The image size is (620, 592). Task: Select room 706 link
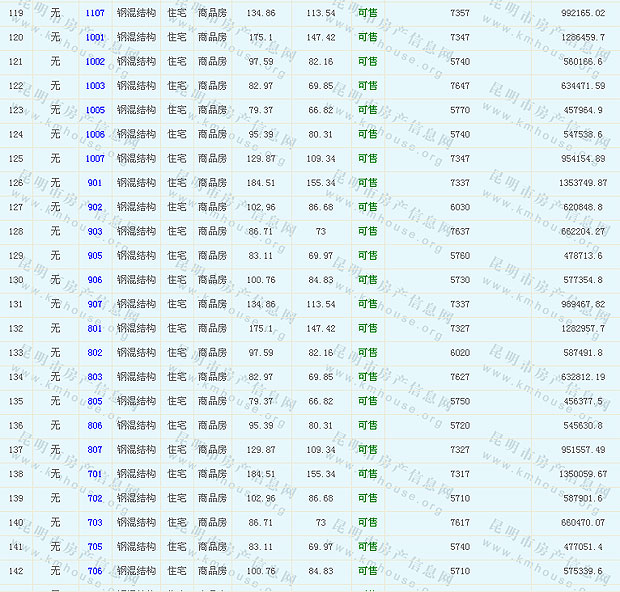tap(95, 571)
